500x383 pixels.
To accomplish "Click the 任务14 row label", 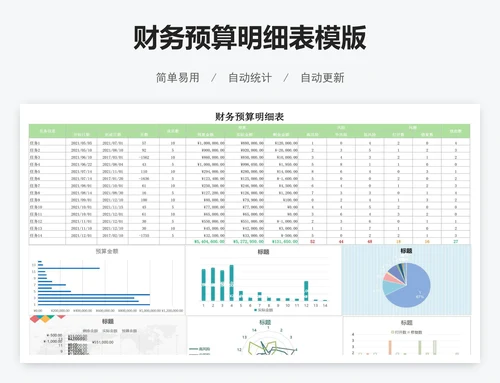I will pyautogui.click(x=36, y=235).
